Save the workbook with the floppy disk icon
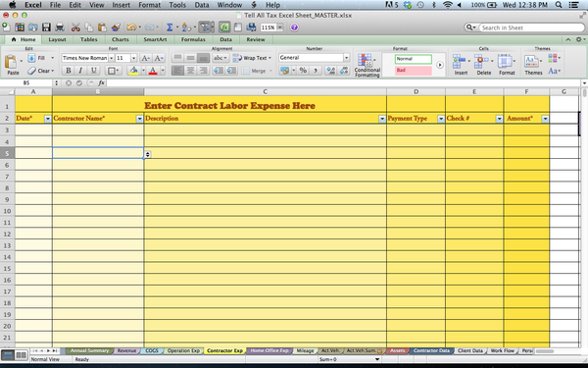Image resolution: width=588 pixels, height=368 pixels. pos(46,27)
